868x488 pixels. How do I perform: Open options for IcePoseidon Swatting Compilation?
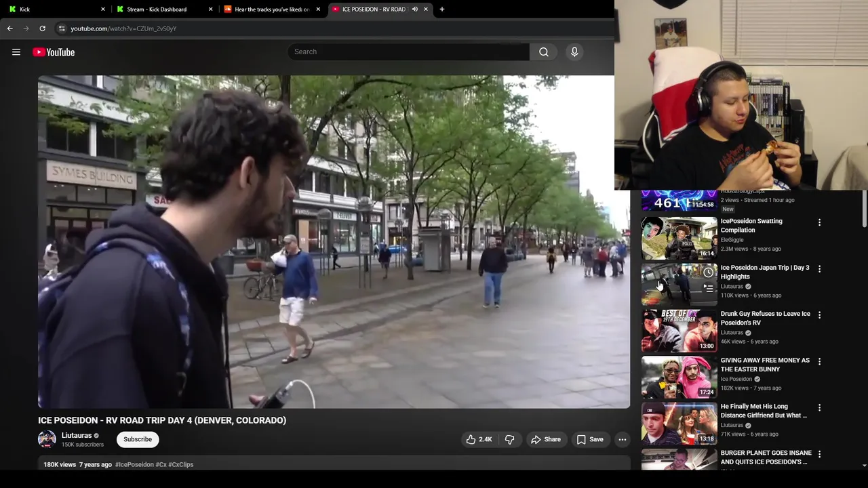point(819,222)
